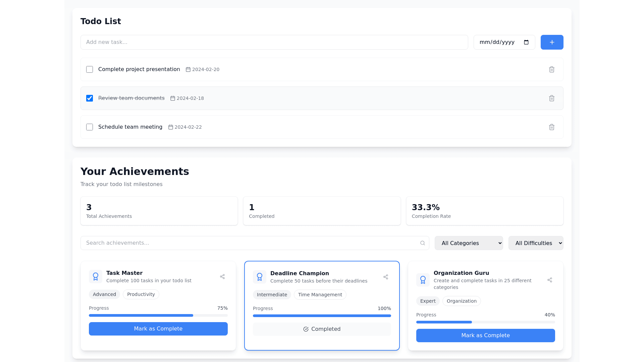Delete the Schedule team meeting task
The image size is (644, 362).
(551, 127)
